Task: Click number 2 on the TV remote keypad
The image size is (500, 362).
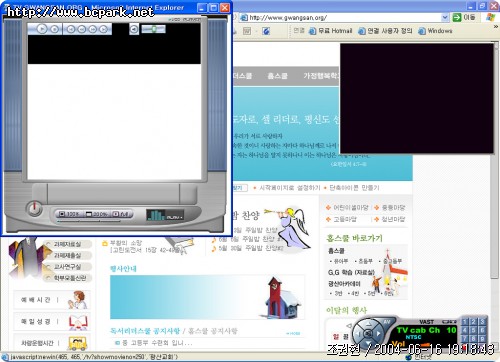Action: tap(473, 322)
